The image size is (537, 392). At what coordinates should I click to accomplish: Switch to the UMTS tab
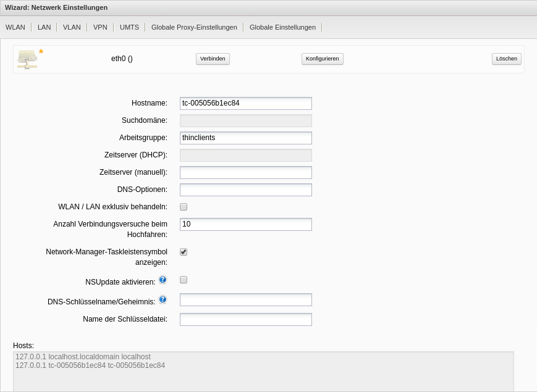[129, 27]
